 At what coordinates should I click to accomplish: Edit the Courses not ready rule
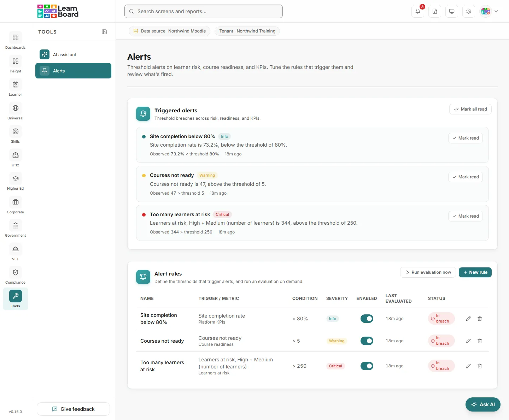(x=468, y=341)
